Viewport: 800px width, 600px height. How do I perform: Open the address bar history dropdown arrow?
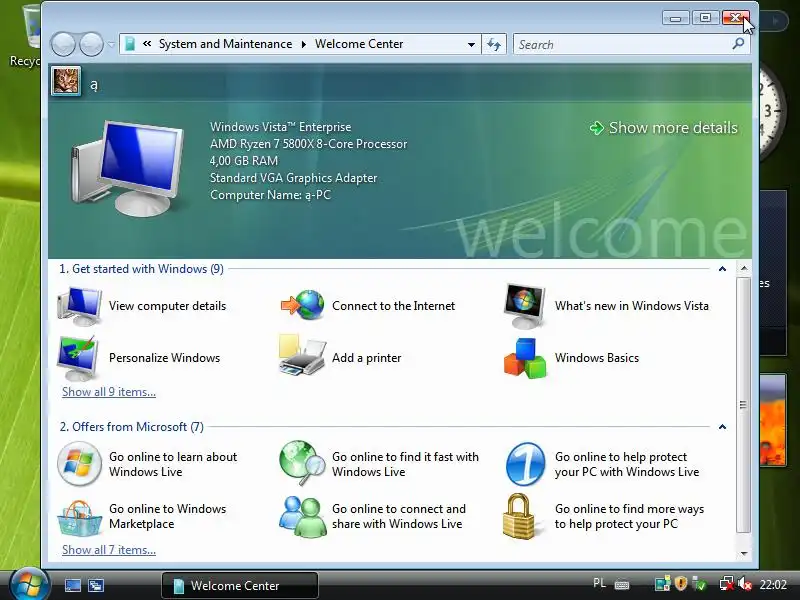tap(471, 44)
